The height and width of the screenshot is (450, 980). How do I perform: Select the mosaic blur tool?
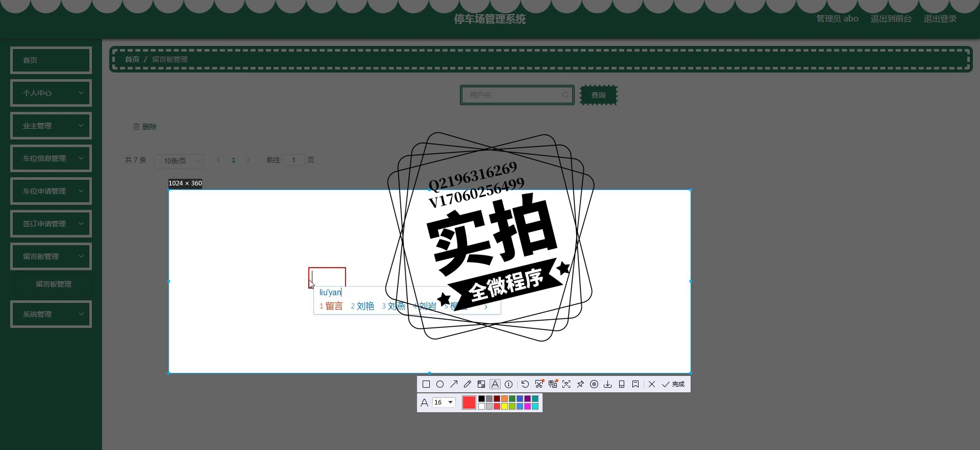click(x=481, y=384)
